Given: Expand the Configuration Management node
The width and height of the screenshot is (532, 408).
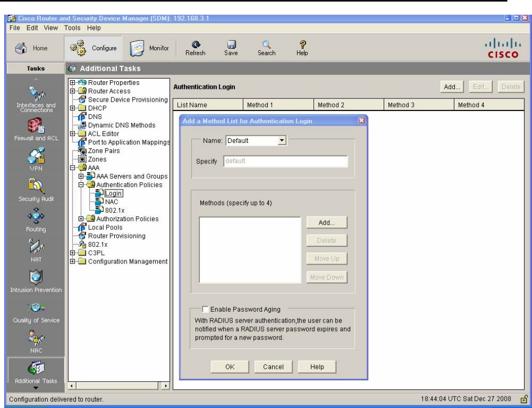Looking at the screenshot, I should (72, 261).
